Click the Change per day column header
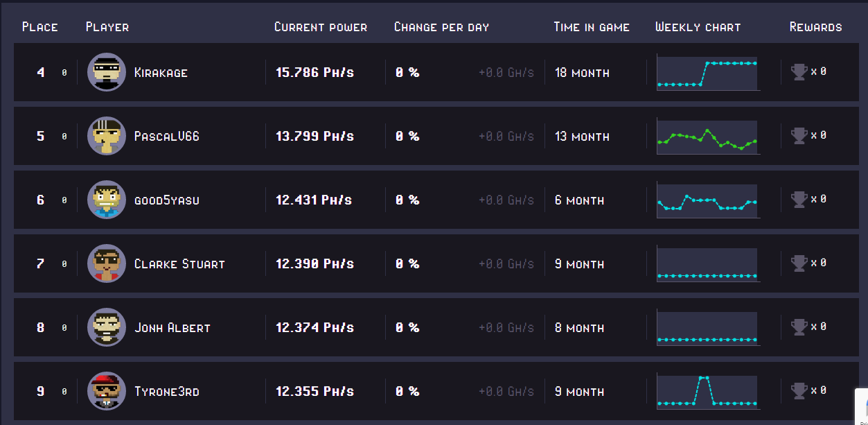 [441, 27]
